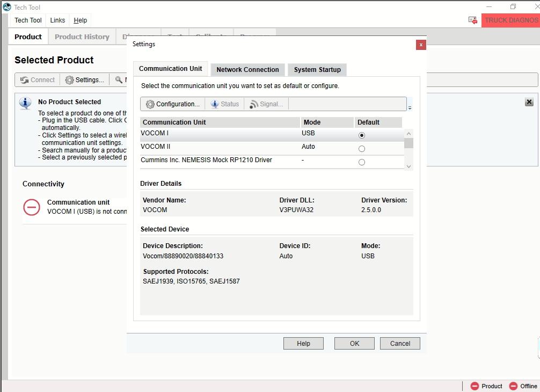540x392 pixels.
Task: Open the System Startup tab
Action: pyautogui.click(x=317, y=70)
